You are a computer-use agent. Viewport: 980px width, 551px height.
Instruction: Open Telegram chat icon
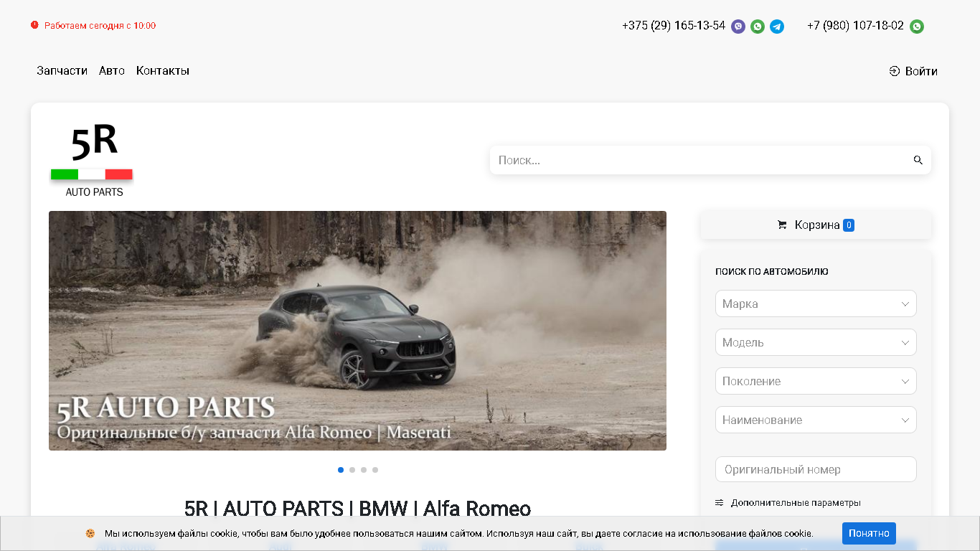click(x=777, y=27)
